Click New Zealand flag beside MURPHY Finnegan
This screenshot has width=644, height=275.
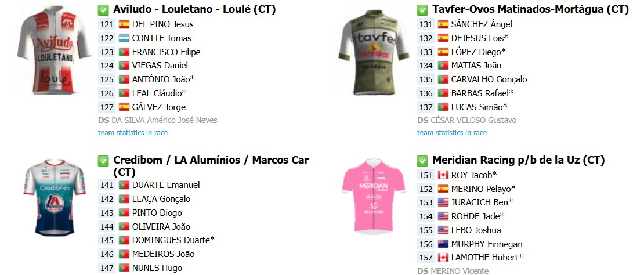(443, 244)
